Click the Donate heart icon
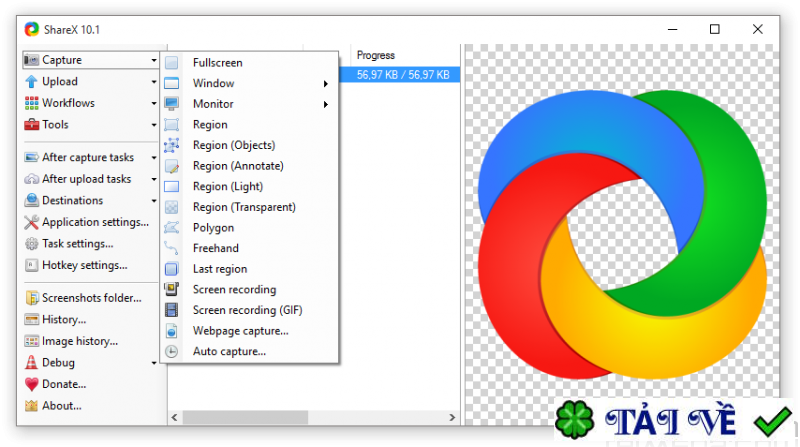 (x=32, y=384)
